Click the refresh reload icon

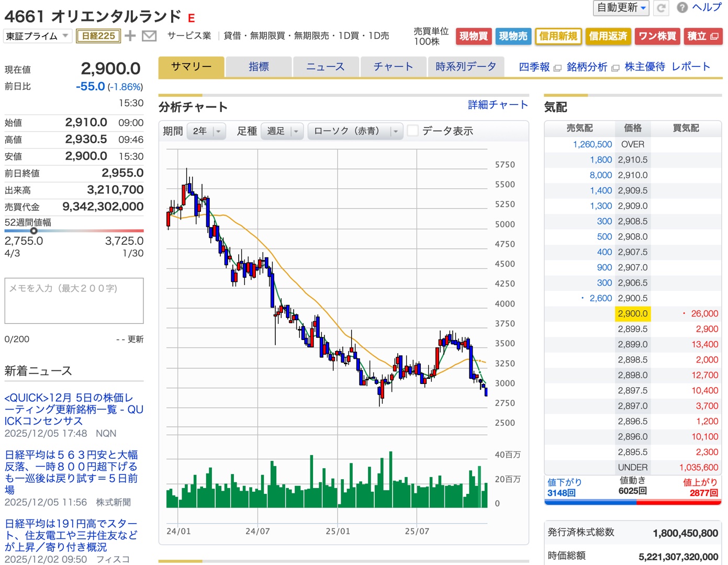(x=662, y=8)
